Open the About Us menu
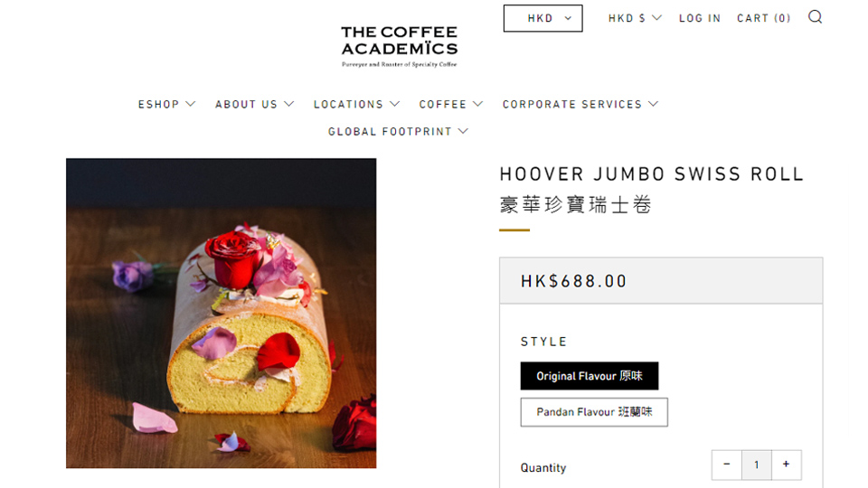This screenshot has width=868, height=488. click(x=254, y=104)
